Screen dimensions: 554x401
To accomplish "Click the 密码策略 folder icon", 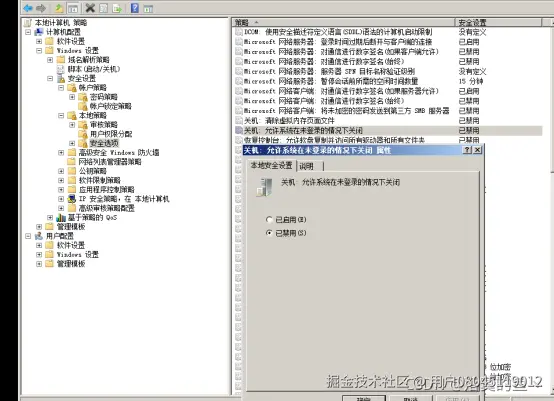I will click(x=83, y=97).
